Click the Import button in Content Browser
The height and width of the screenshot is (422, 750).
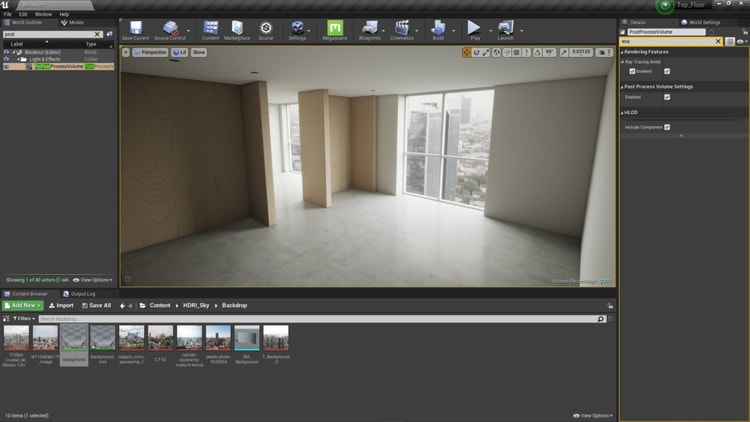coord(61,305)
